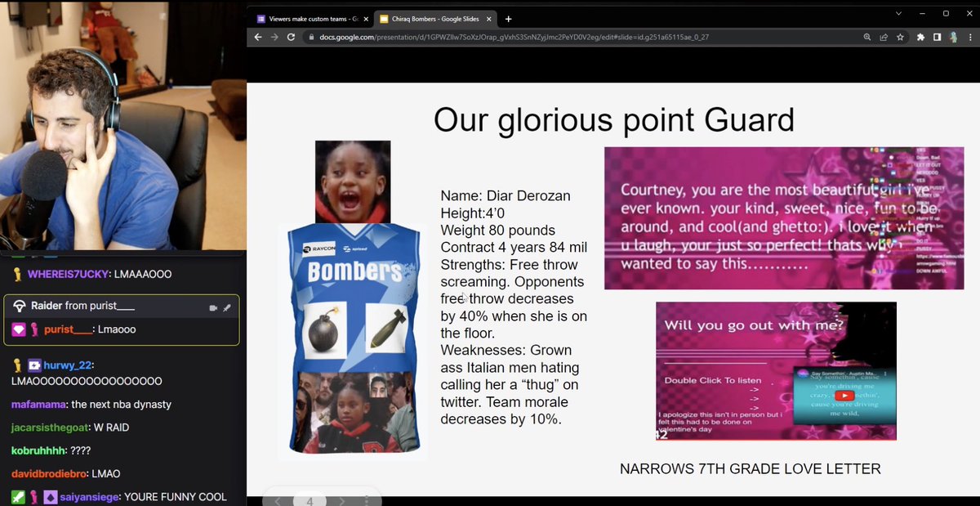Open slideshow options three-dot menu
This screenshot has height=506, width=980.
[367, 501]
